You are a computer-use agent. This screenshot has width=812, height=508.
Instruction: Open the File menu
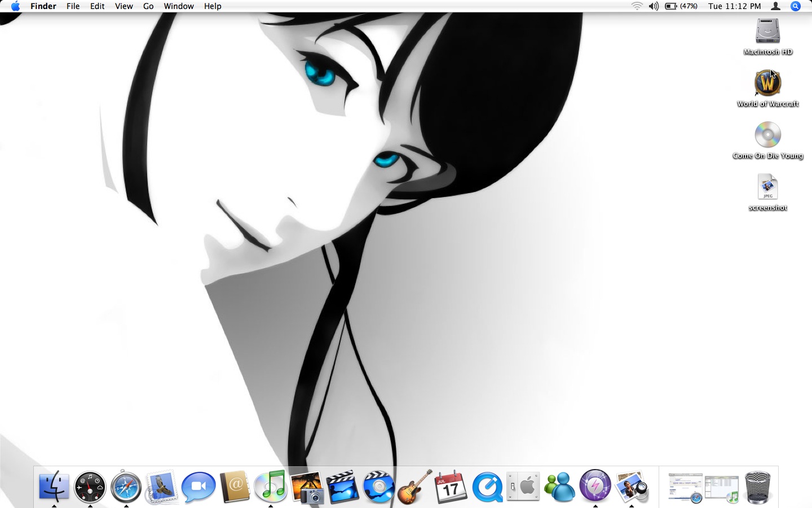click(x=73, y=6)
